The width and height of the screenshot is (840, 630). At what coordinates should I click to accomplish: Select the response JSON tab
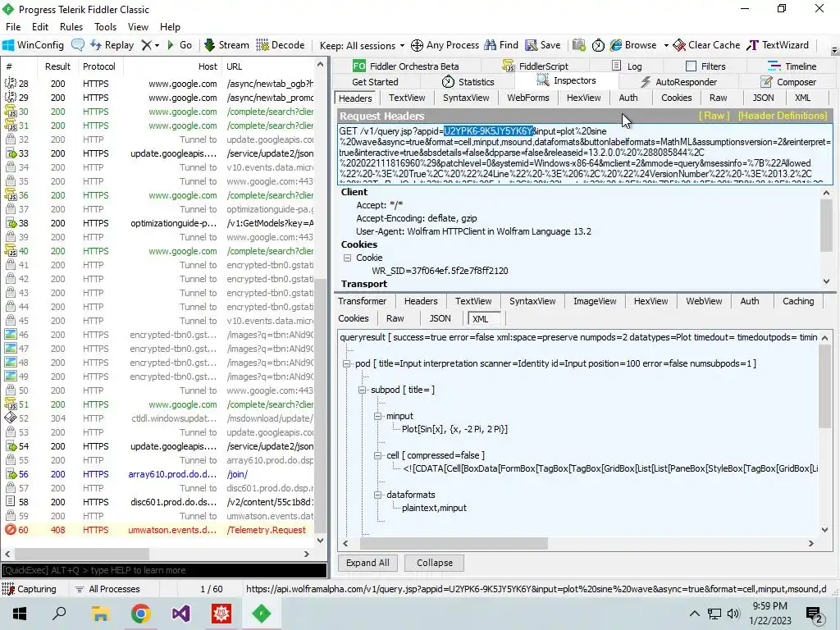pyautogui.click(x=440, y=318)
